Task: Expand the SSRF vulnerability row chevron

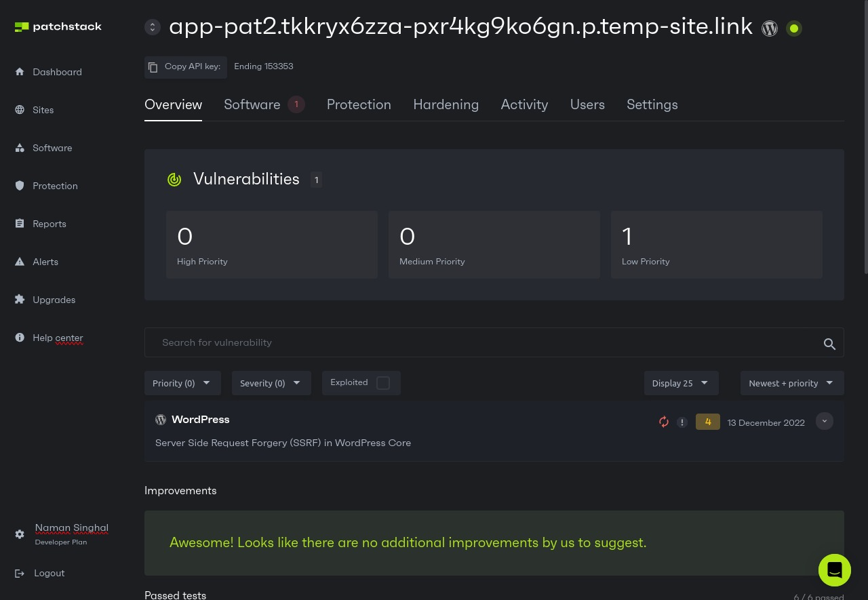Action: coord(825,421)
